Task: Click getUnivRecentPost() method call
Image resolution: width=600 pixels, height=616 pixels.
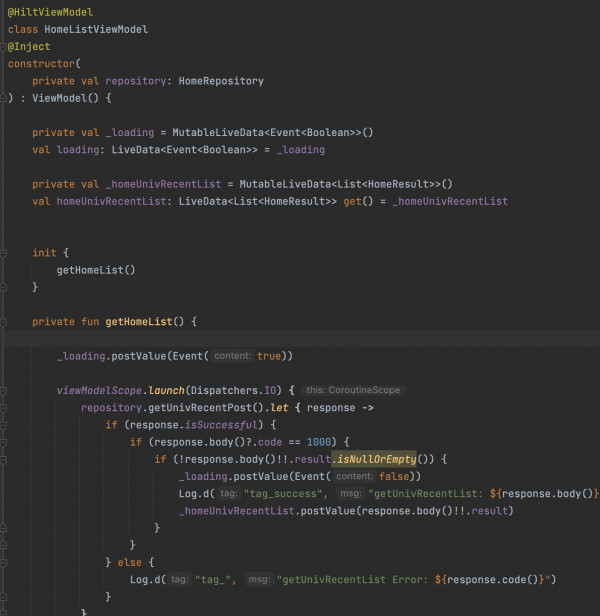Action: click(x=206, y=408)
